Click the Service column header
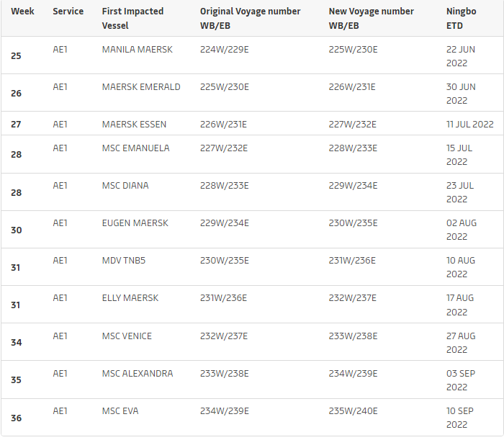The height and width of the screenshot is (440, 504). [x=68, y=12]
